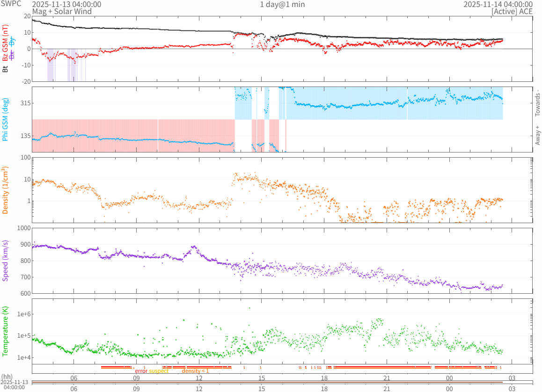Viewport: 542px width, 392px height.
Task: Click the yellow 'suspect' flag legend label
Action: point(159,371)
